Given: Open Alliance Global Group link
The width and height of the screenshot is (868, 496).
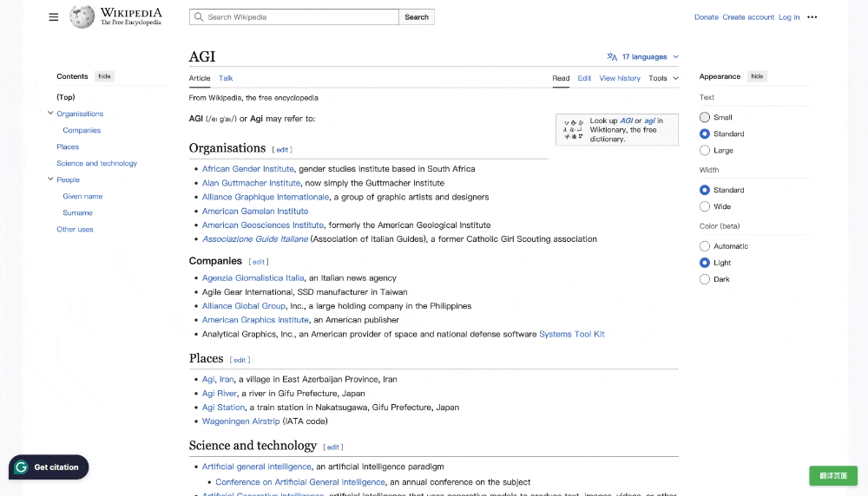Looking at the screenshot, I should point(244,306).
